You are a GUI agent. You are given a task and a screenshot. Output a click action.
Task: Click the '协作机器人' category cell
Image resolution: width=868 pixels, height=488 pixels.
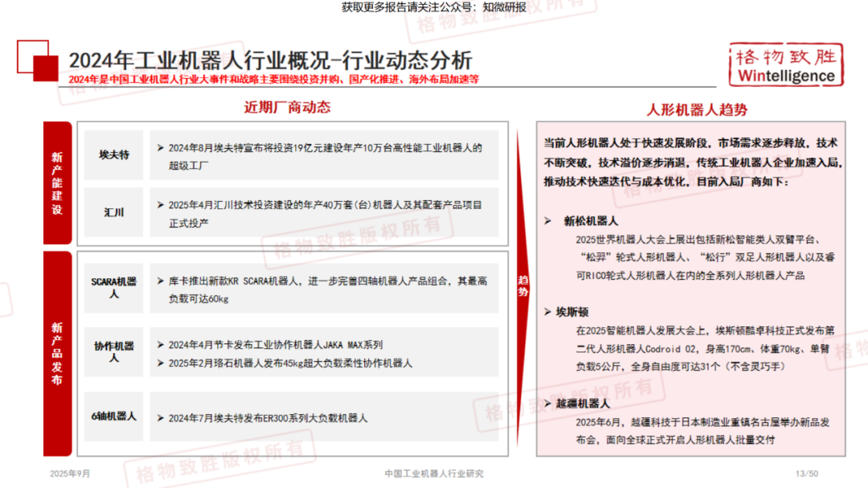click(114, 352)
